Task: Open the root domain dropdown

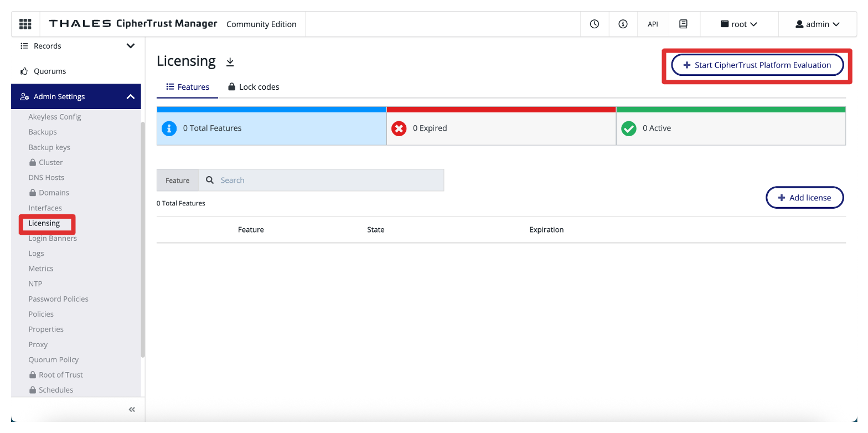Action: click(x=738, y=24)
